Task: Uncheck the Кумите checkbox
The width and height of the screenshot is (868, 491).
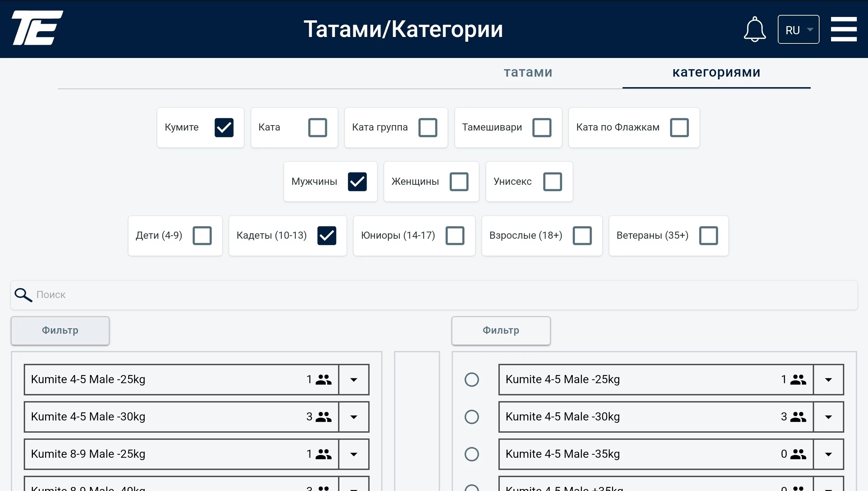Action: click(x=224, y=127)
